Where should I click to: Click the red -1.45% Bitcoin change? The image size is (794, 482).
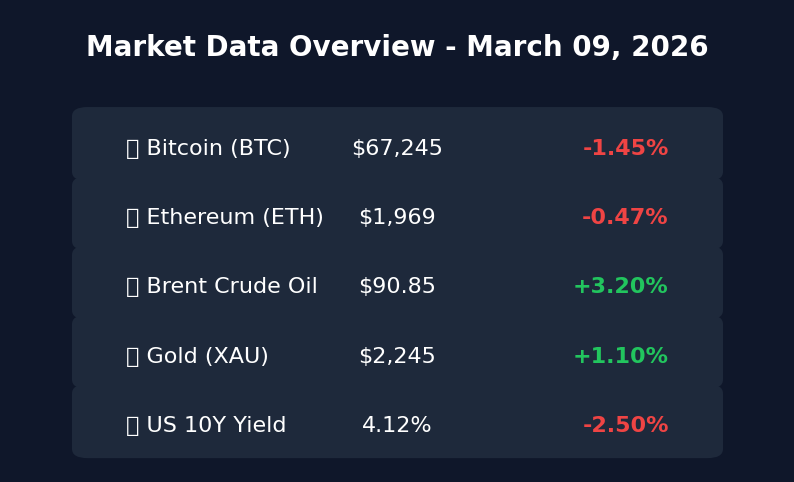coord(625,149)
